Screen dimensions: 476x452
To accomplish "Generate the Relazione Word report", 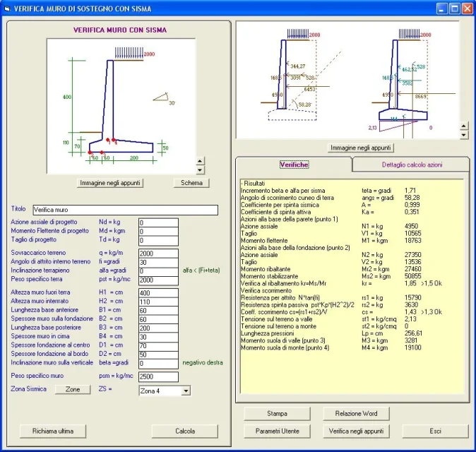I will (356, 413).
